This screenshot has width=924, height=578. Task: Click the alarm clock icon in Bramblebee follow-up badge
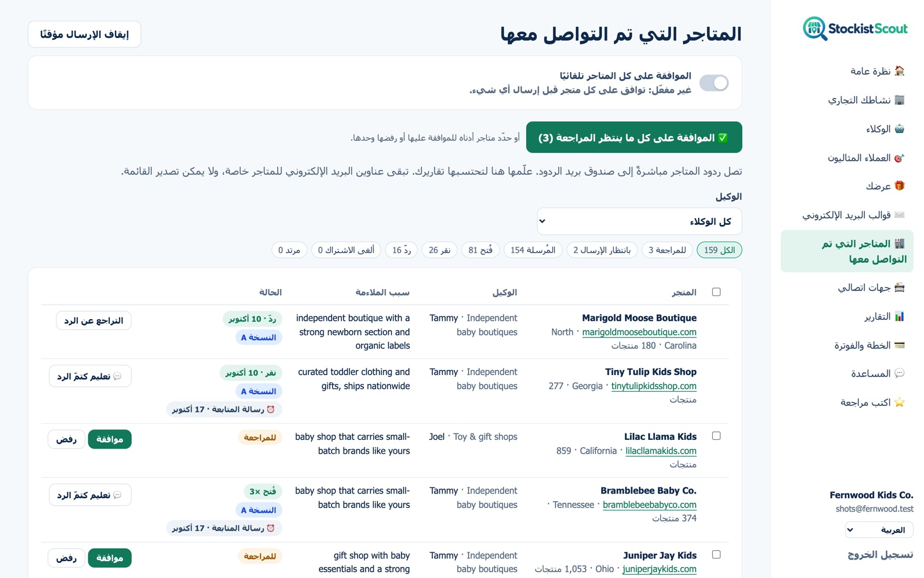(x=271, y=528)
